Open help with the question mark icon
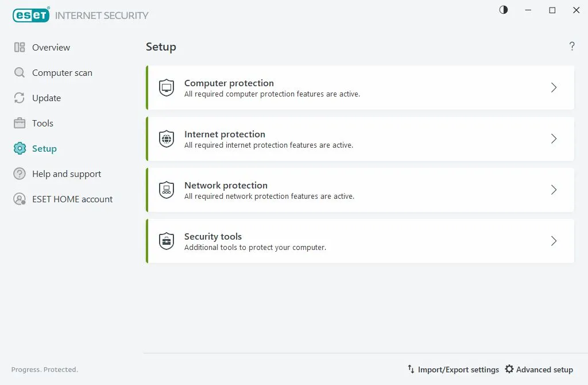This screenshot has width=588, height=385. click(x=572, y=46)
